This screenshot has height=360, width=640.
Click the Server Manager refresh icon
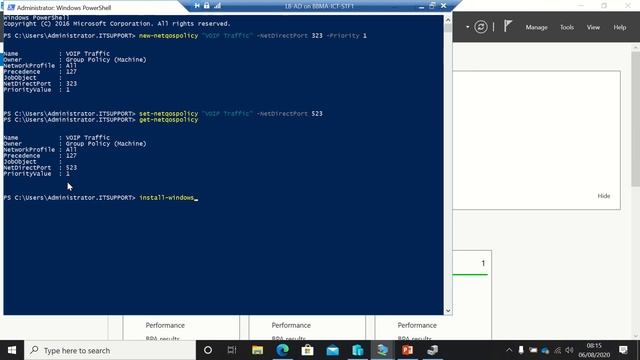[481, 27]
